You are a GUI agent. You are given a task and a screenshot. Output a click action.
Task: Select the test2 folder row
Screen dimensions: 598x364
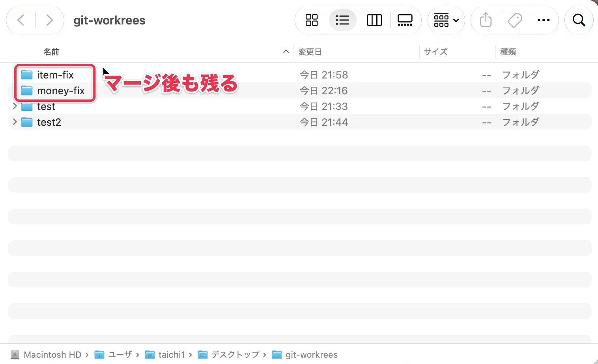click(x=300, y=122)
